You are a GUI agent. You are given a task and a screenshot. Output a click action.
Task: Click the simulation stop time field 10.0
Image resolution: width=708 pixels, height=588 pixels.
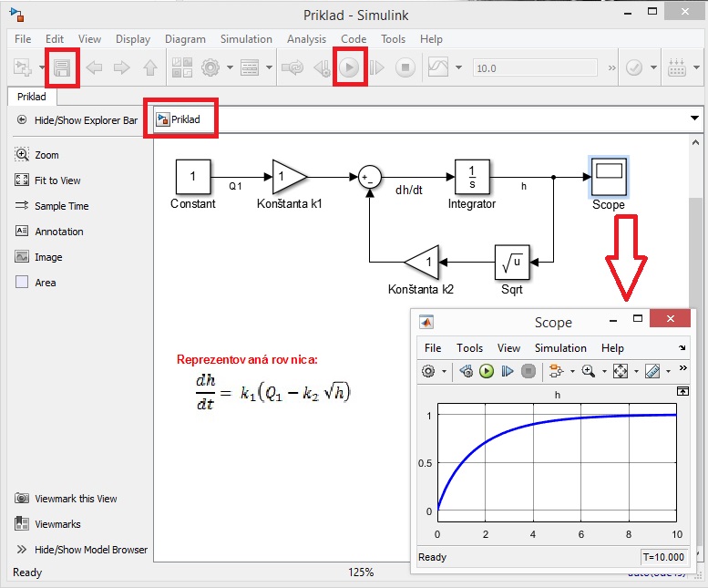tap(535, 68)
